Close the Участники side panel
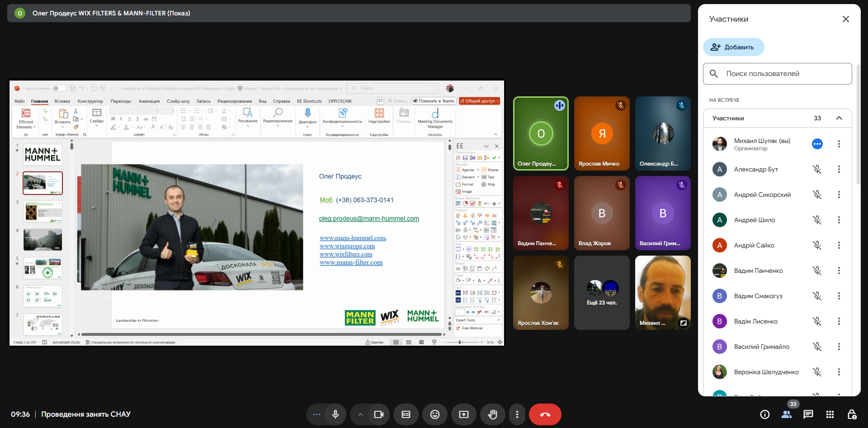 click(846, 19)
